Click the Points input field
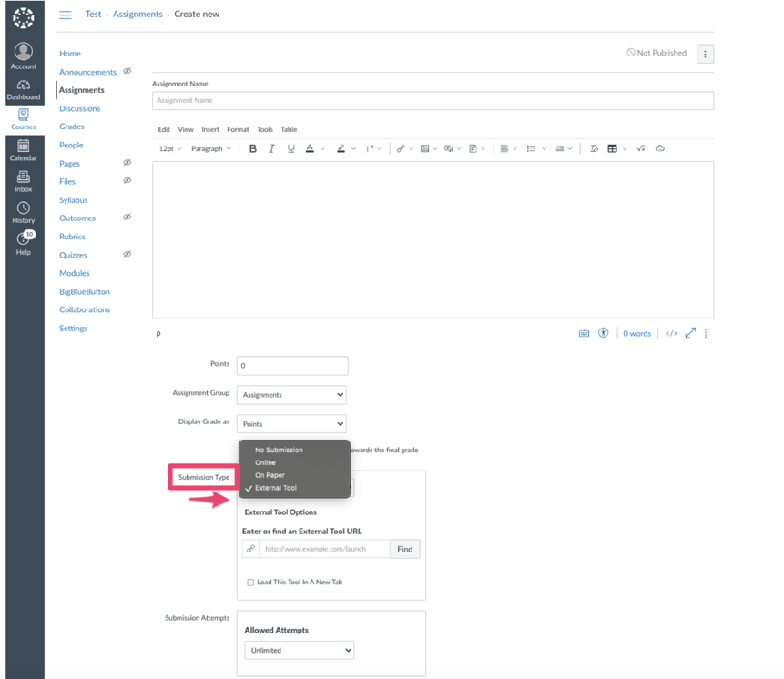The width and height of the screenshot is (784, 679). tap(291, 365)
